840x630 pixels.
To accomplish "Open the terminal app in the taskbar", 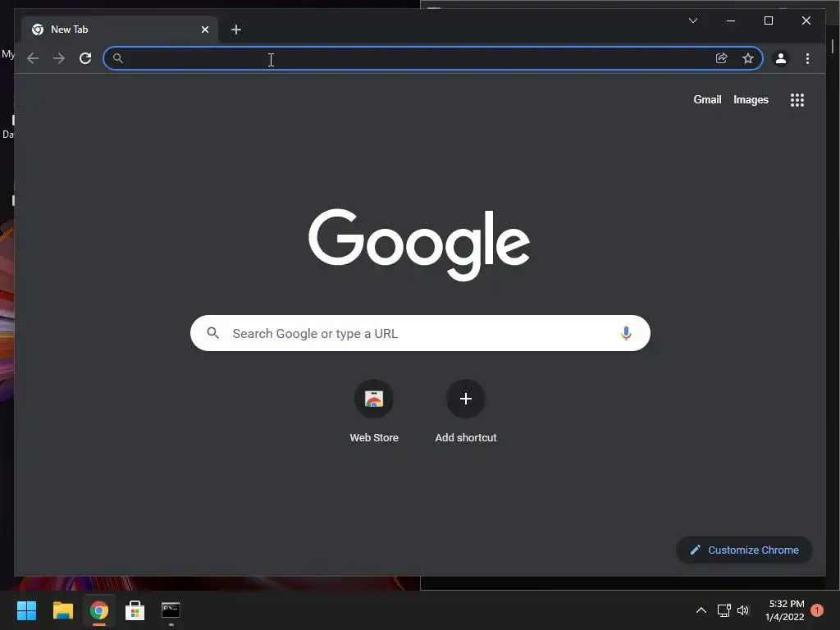I will click(171, 610).
